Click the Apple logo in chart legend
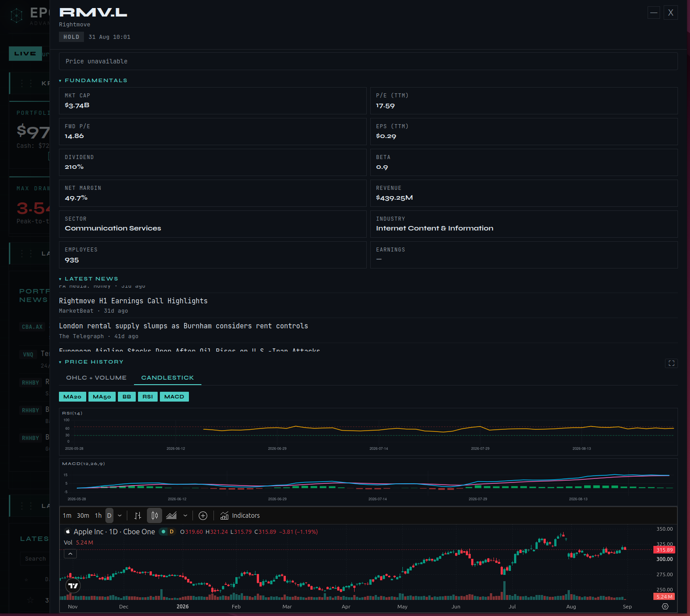Image resolution: width=690 pixels, height=616 pixels. pyautogui.click(x=68, y=532)
